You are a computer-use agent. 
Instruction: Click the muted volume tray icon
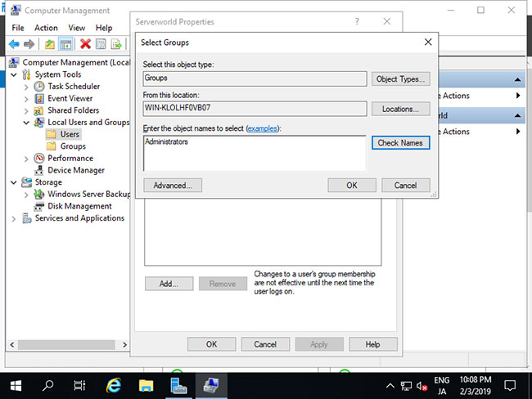(422, 386)
